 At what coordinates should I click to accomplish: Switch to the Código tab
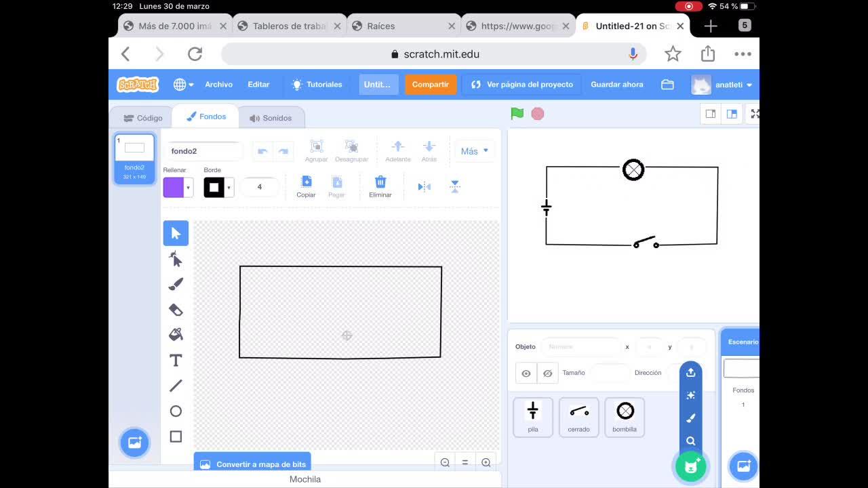143,118
